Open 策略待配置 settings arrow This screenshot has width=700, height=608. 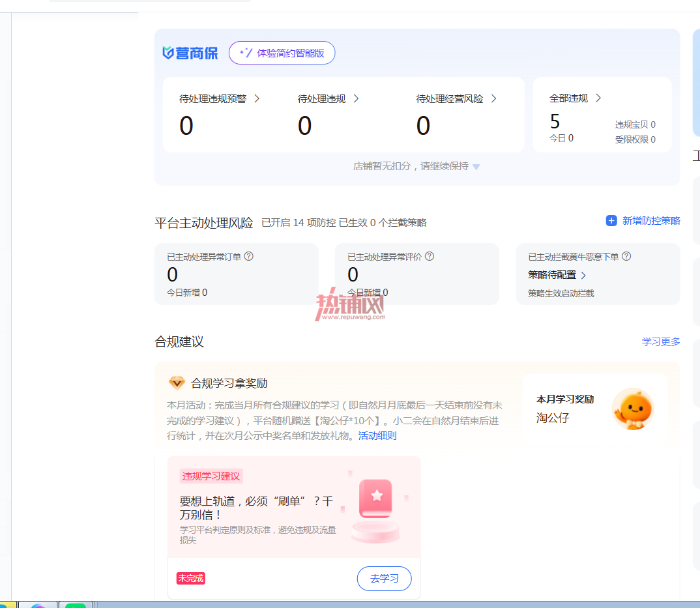(x=583, y=276)
